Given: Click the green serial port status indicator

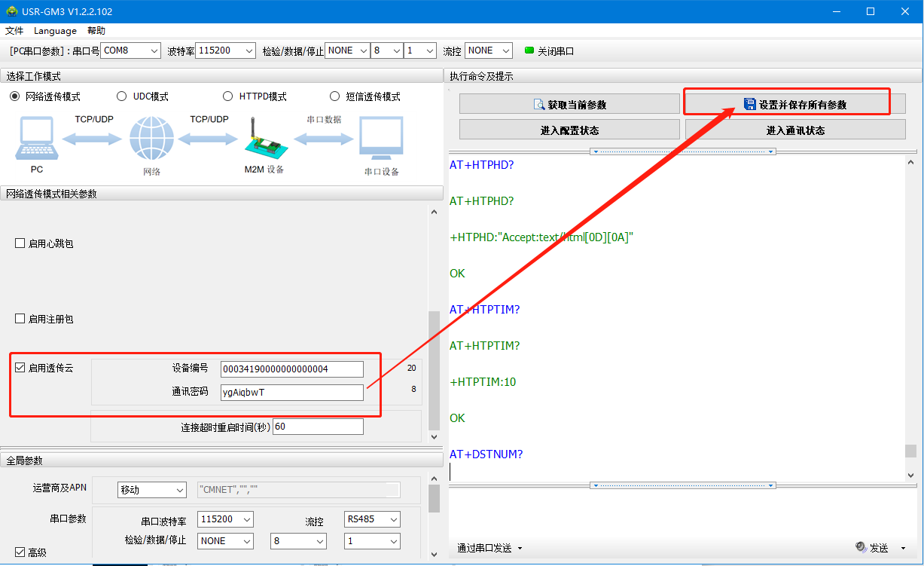Looking at the screenshot, I should (529, 50).
